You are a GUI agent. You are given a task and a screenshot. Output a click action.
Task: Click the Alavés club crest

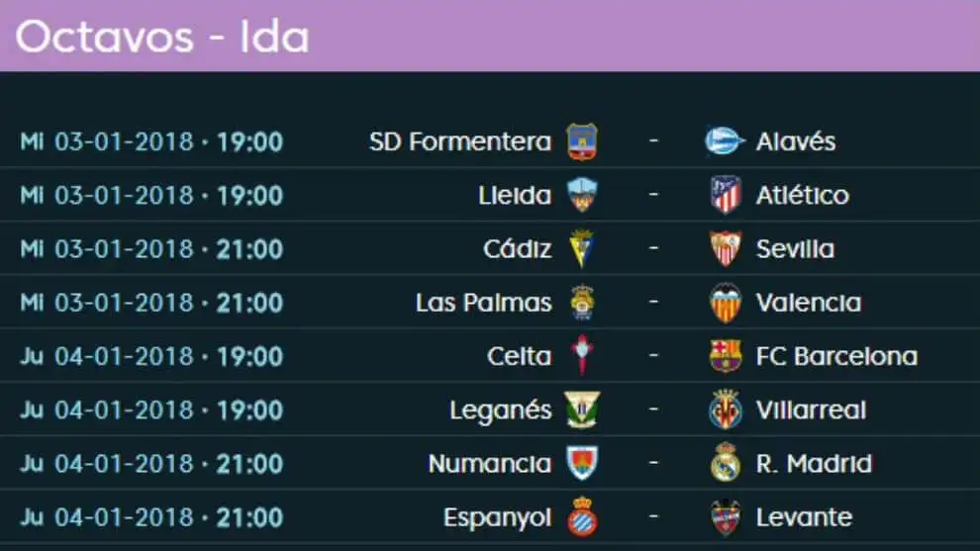click(725, 141)
